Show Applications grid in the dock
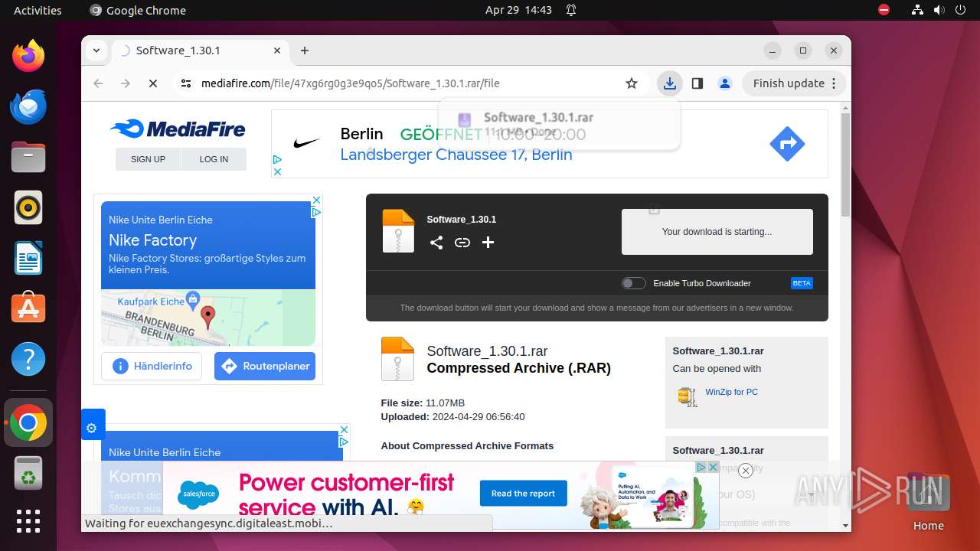This screenshot has width=980, height=551. pyautogui.click(x=28, y=521)
